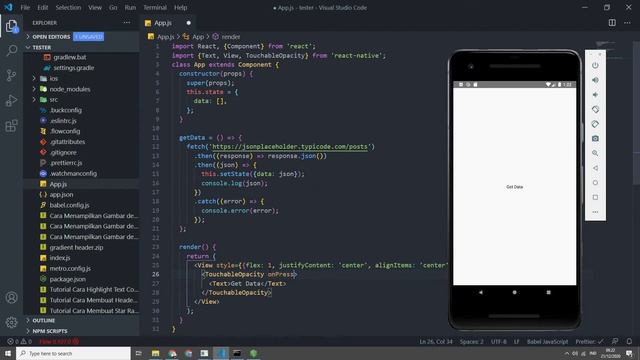Open the View menu
Image resolution: width=640 pixels, height=360 pixels.
(x=95, y=7)
